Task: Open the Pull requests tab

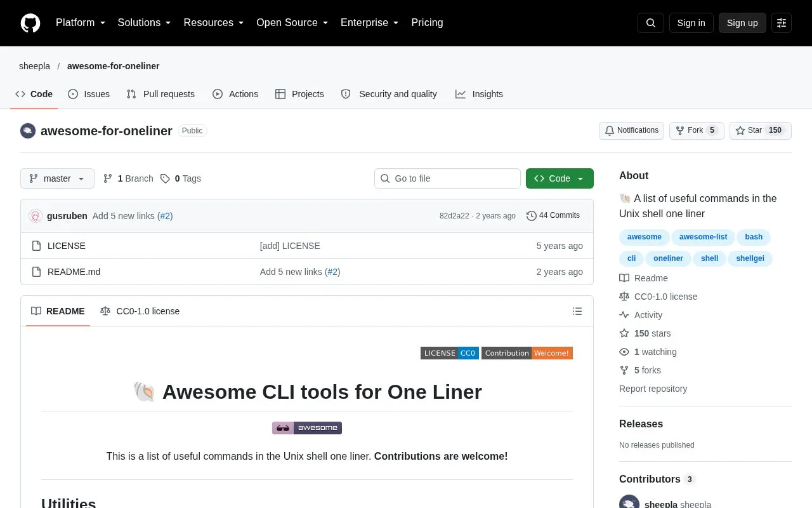Action: [160, 94]
